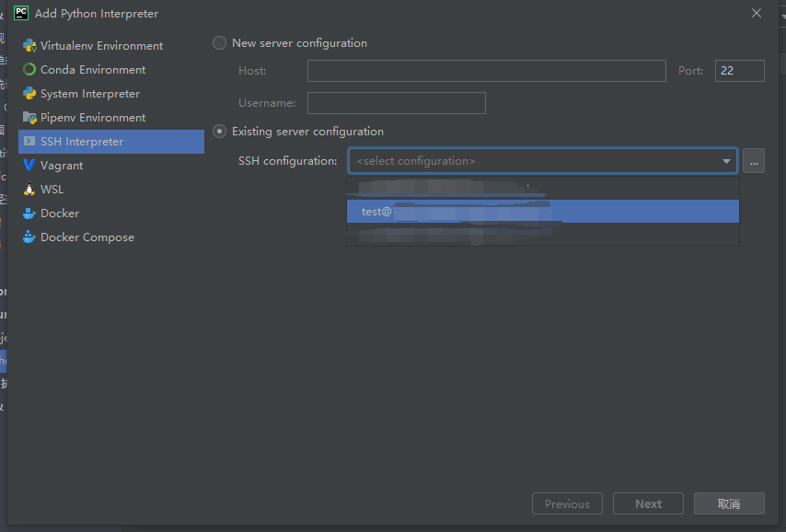Select New server configuration radio button
This screenshot has width=786, height=532.
tap(220, 43)
